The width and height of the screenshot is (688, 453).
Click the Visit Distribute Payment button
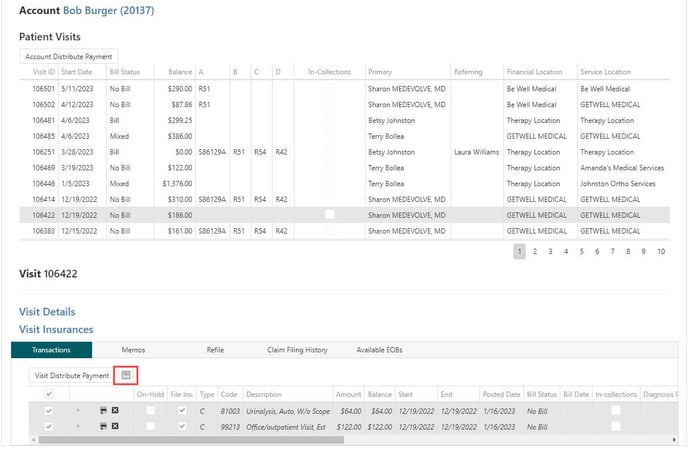72,376
